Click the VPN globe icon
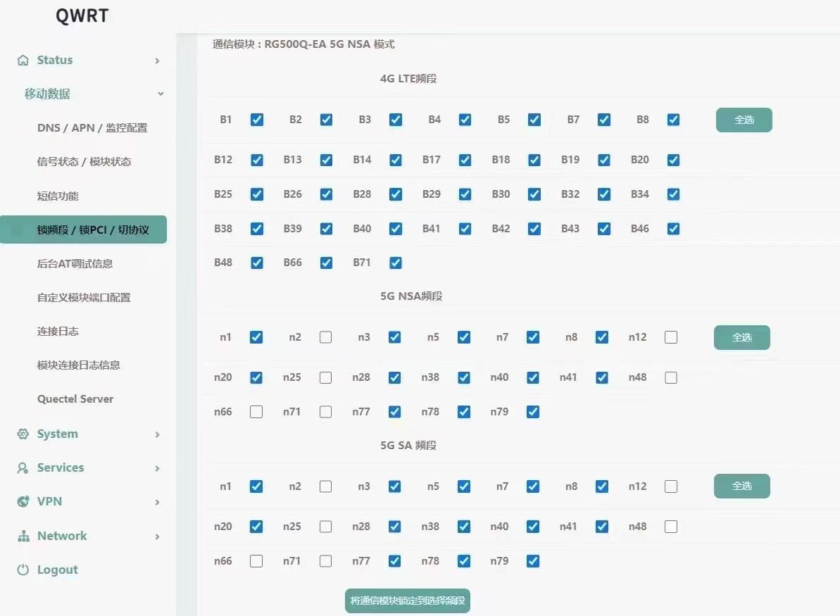Viewport: 840px width, 616px height. [23, 502]
